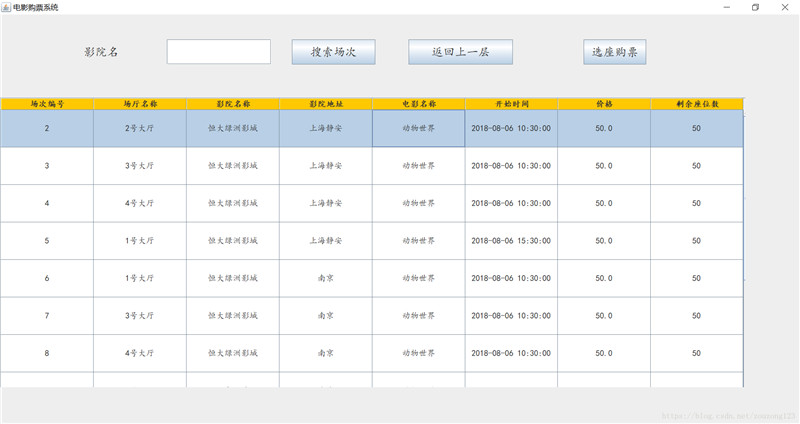Screen dimensions: 800x424
Task: Select session number 2 cell
Action: tap(47, 129)
